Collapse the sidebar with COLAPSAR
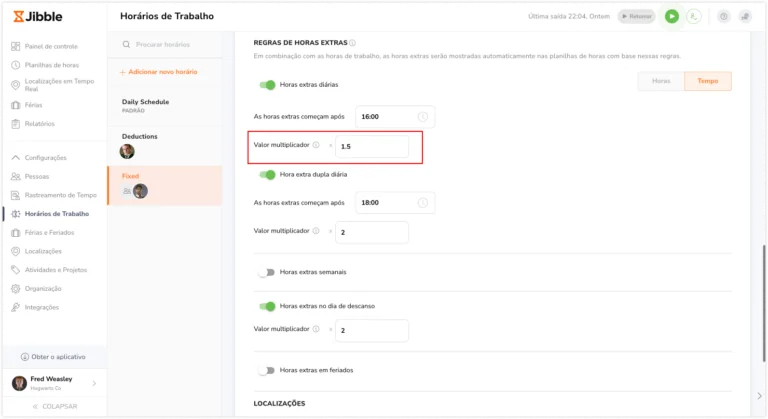 point(55,406)
